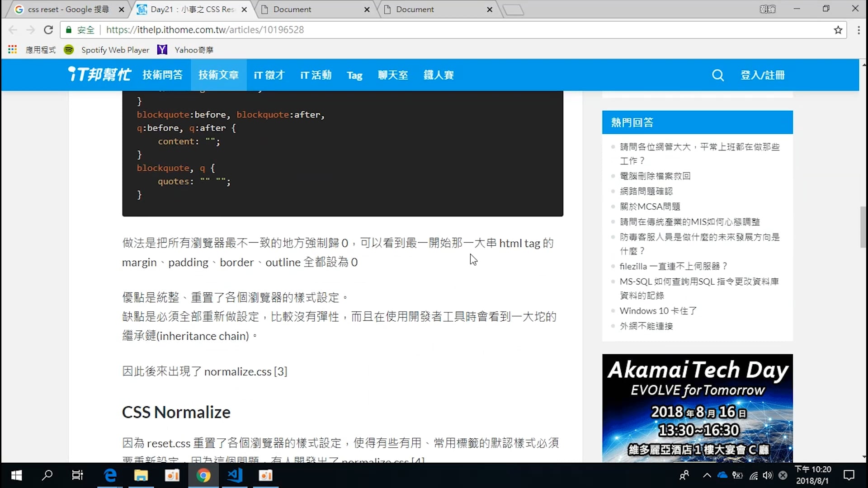Select the 技術文章 navigation item

pyautogui.click(x=219, y=75)
